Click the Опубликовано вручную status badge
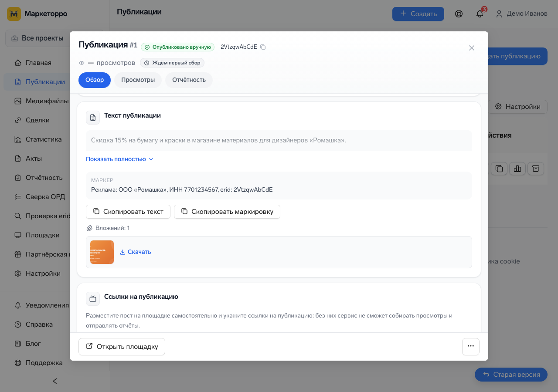This screenshot has width=558, height=392. pos(177,47)
